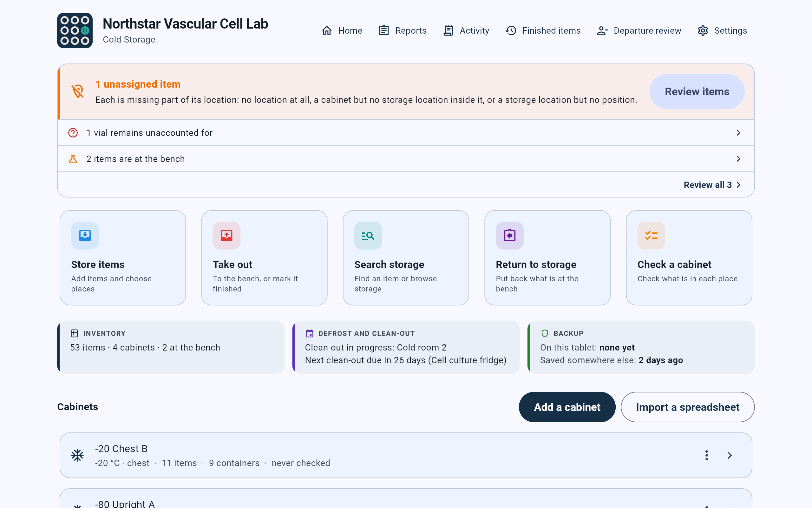Click the orange flask bench icon

coord(73,158)
